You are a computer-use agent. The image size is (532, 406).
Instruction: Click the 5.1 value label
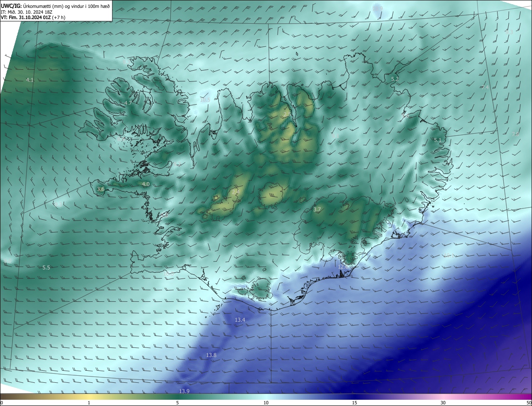[438, 140]
